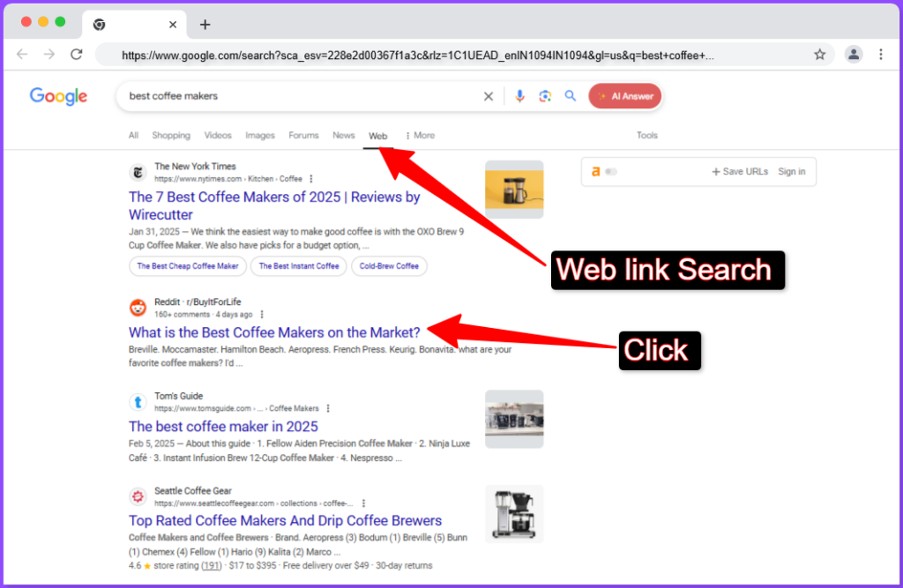
Task: Switch to the News tab
Action: pos(343,136)
